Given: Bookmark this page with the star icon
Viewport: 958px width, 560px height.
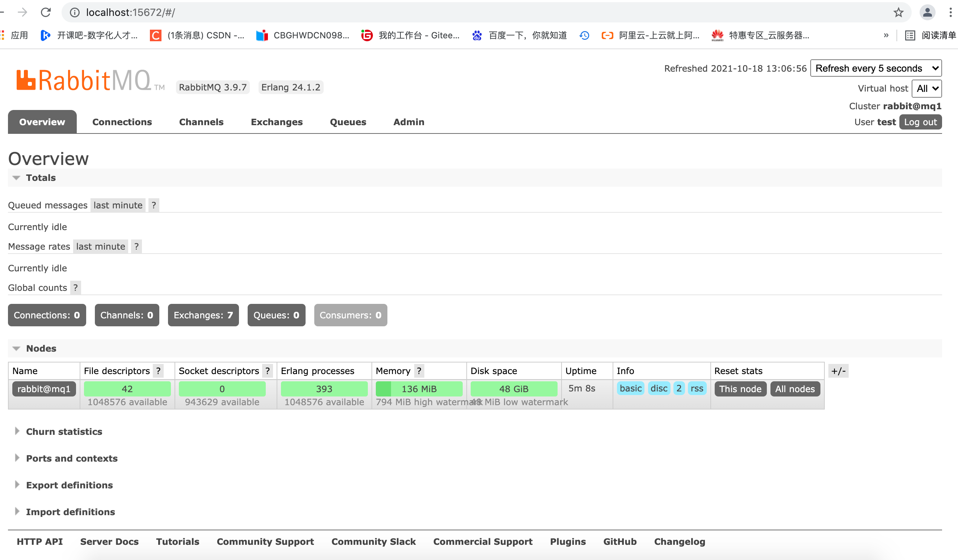Looking at the screenshot, I should [x=898, y=13].
